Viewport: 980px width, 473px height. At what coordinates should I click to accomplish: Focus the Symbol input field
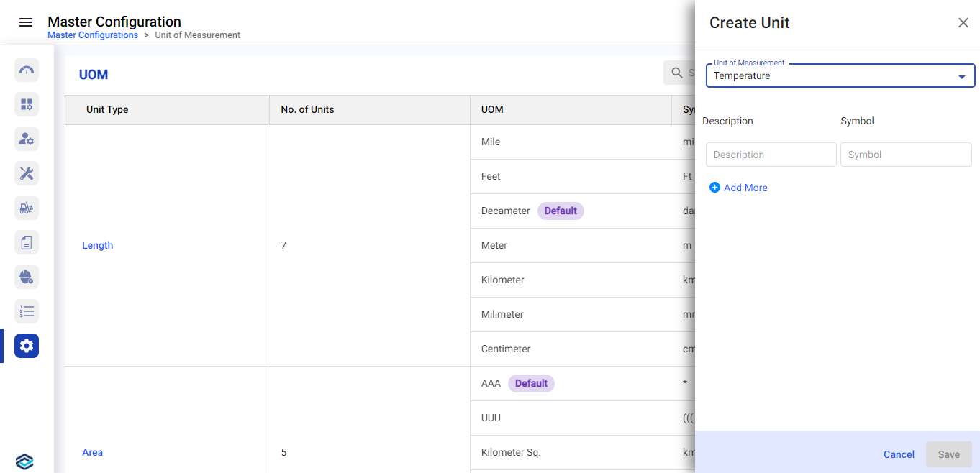pos(905,155)
